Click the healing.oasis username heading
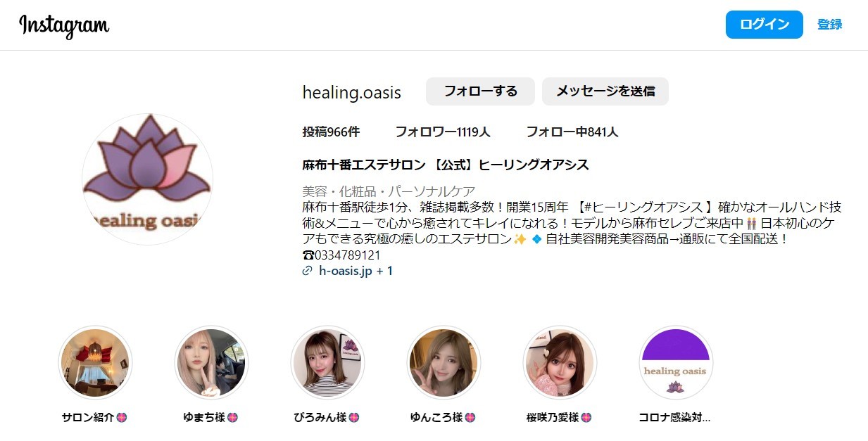 click(351, 92)
